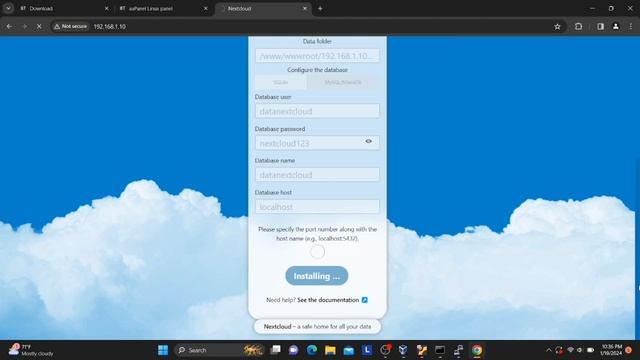Image resolution: width=640 pixels, height=360 pixels.
Task: Click the Data folder input field
Action: [x=317, y=56]
